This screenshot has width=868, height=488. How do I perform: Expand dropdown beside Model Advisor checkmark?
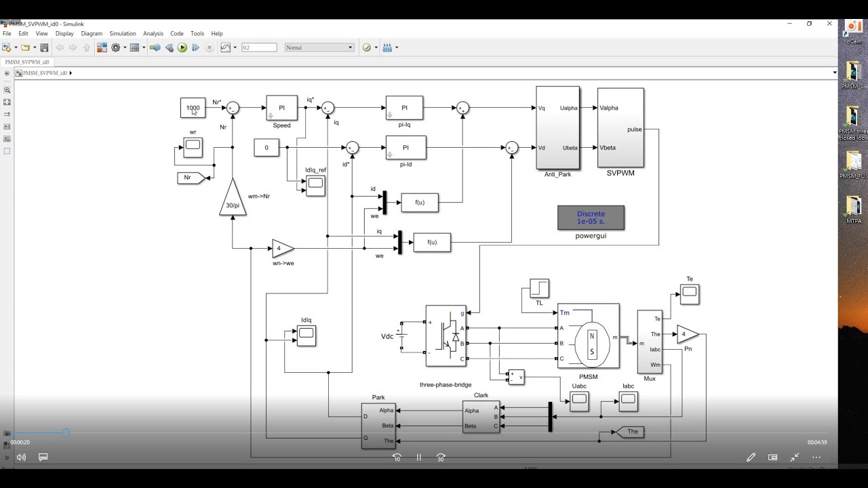click(376, 47)
